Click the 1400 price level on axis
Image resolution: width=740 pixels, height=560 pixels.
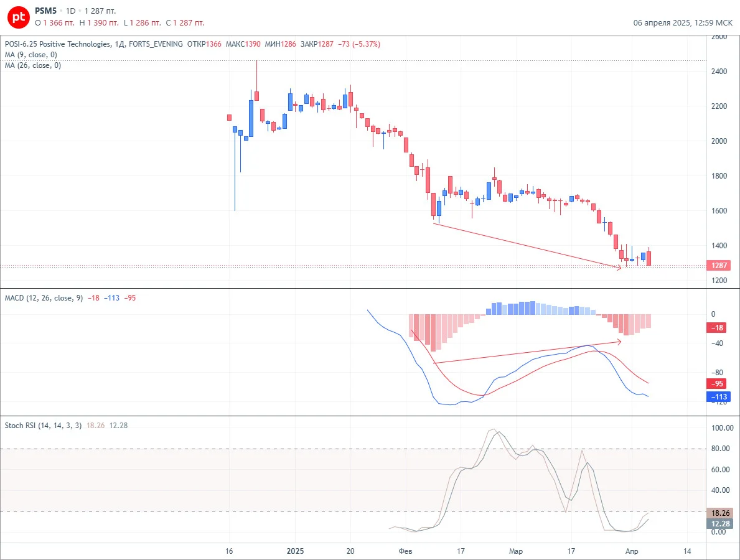pyautogui.click(x=719, y=246)
